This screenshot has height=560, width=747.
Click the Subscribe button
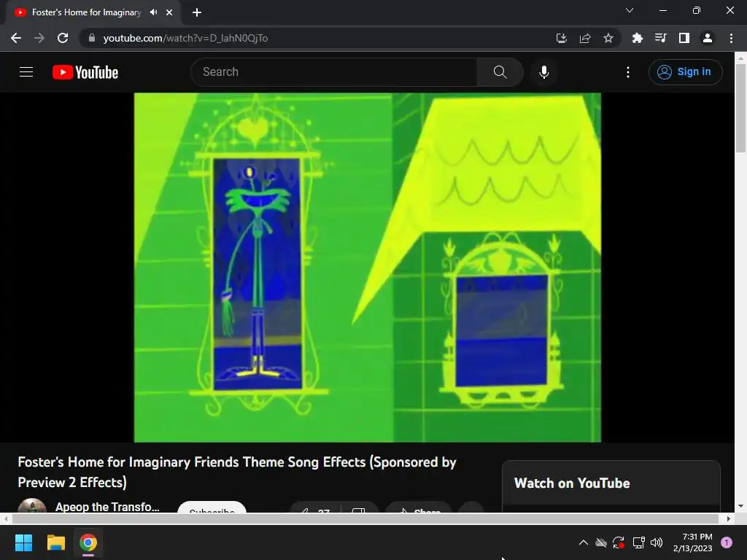[x=212, y=507]
